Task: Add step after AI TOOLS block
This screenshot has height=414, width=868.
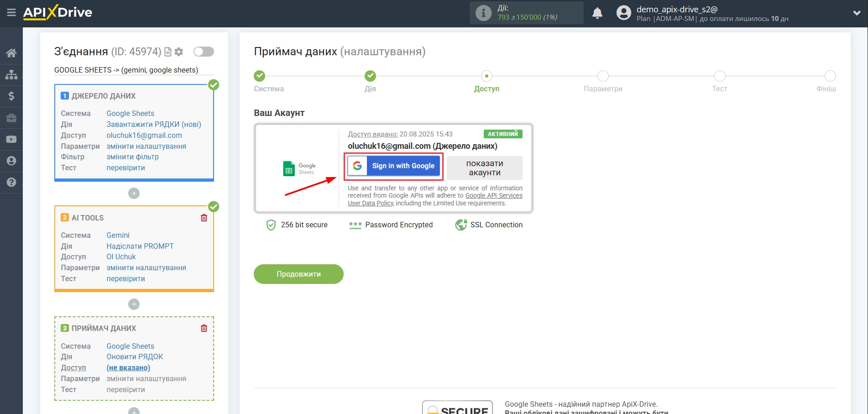Action: click(x=134, y=304)
